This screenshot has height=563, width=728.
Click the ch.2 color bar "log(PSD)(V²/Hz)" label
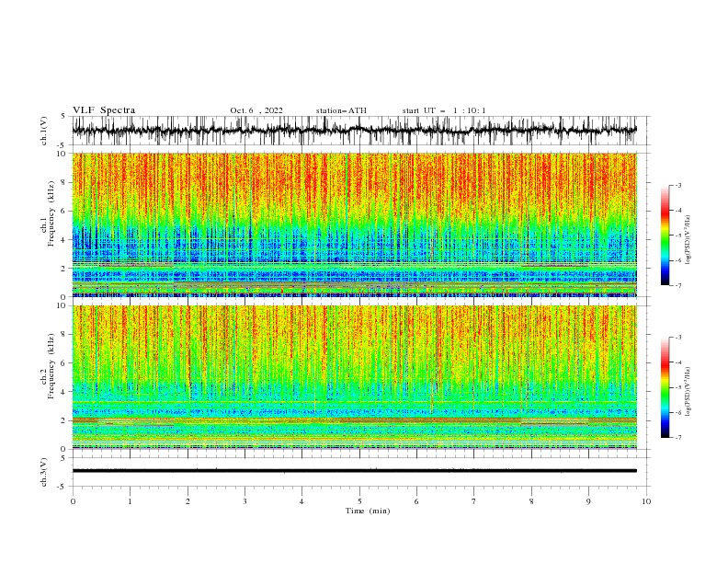point(688,391)
